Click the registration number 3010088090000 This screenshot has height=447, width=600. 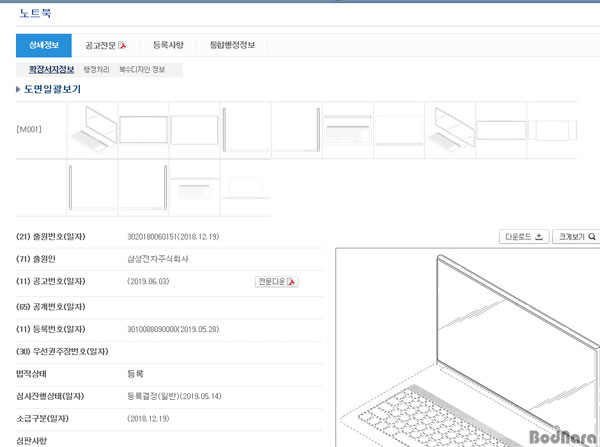click(x=152, y=330)
